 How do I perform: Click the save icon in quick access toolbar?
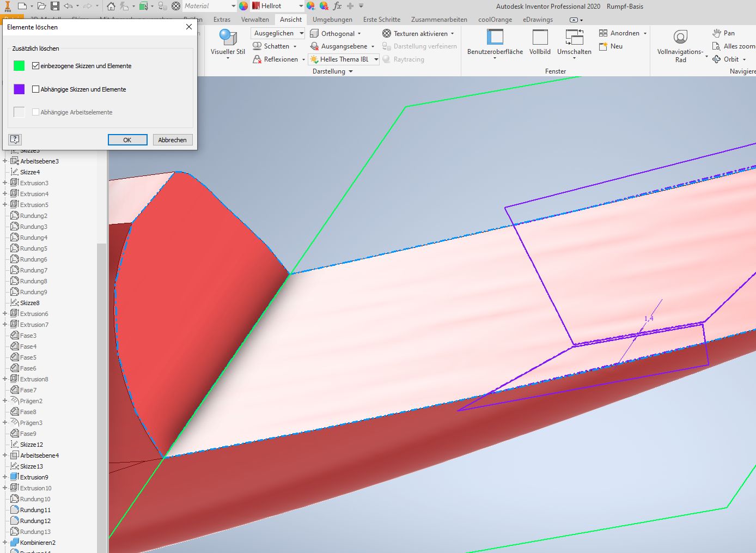tap(55, 6)
